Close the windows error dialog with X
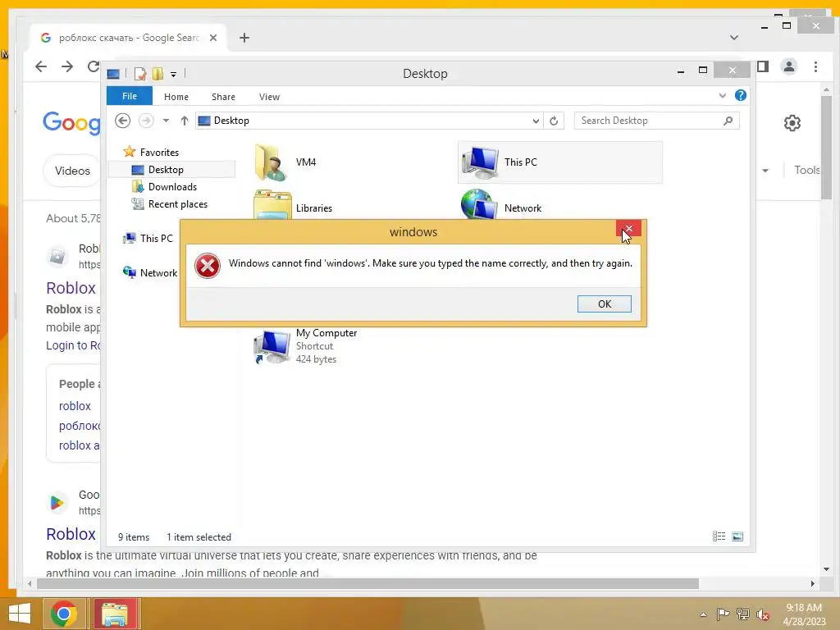This screenshot has width=840, height=630. [628, 229]
